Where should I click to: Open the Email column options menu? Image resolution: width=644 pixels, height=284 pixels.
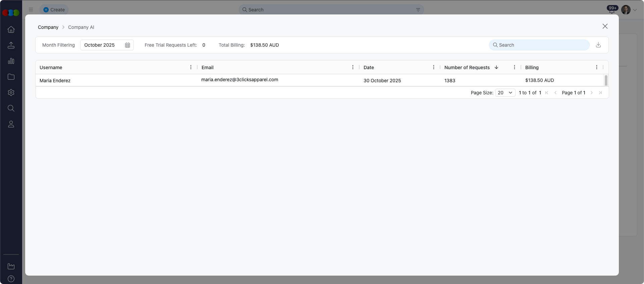point(353,67)
